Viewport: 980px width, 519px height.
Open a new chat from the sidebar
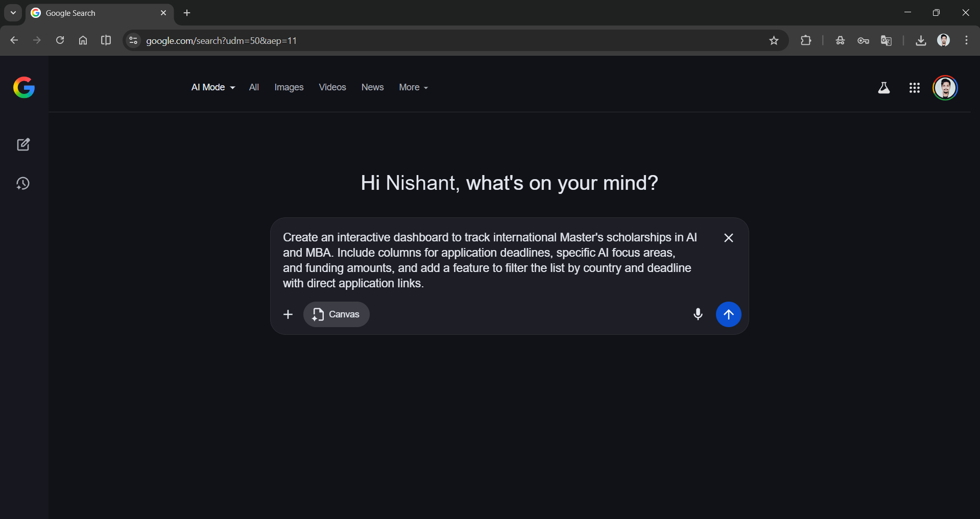[x=23, y=144]
